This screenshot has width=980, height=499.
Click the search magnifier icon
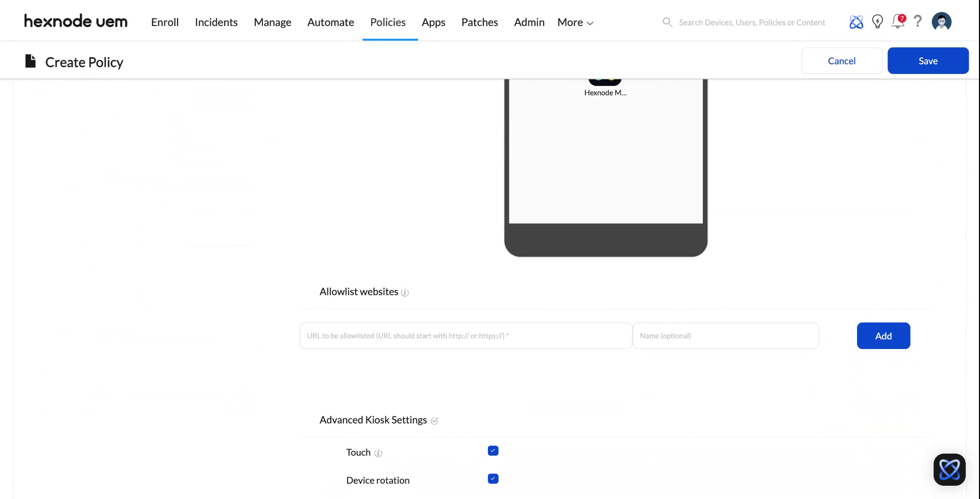667,22
